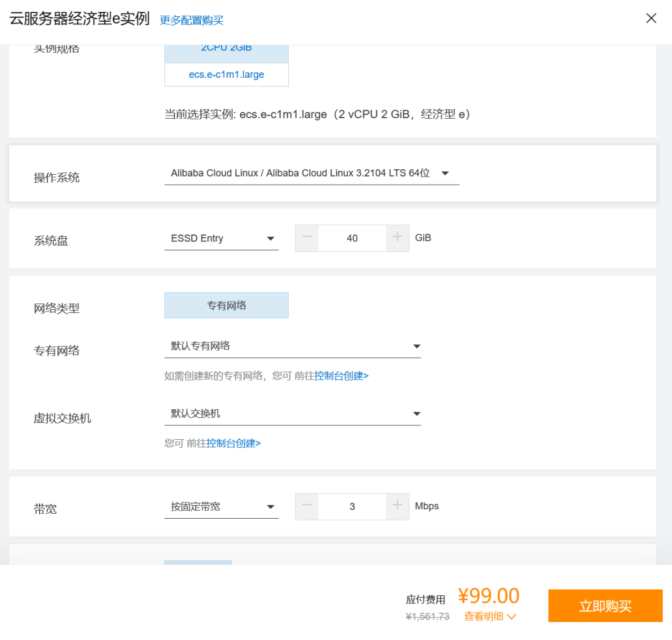Click the system disk size field showing 40
This screenshot has width=672, height=640.
click(352, 238)
